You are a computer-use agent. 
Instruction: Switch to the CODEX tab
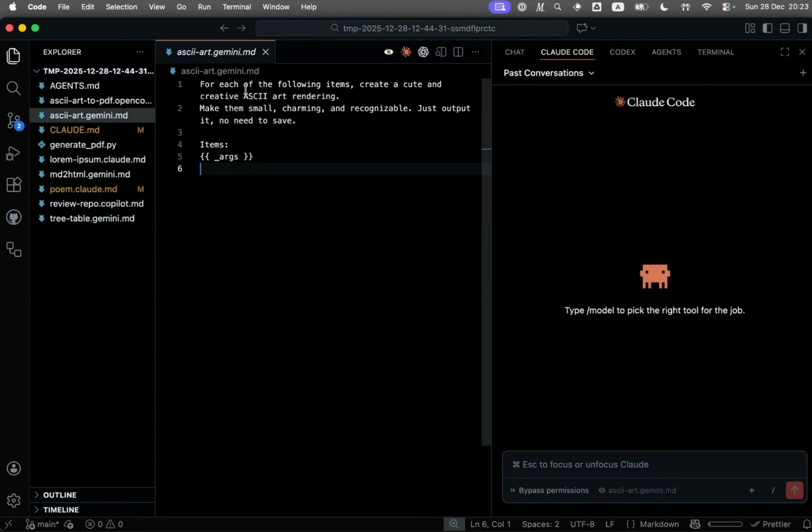(x=622, y=52)
